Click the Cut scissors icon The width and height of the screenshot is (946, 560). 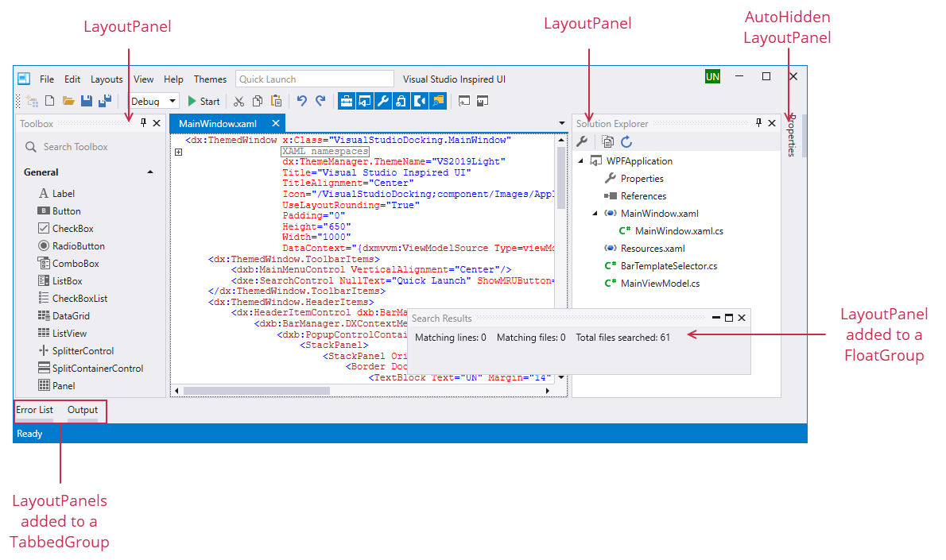pos(239,101)
